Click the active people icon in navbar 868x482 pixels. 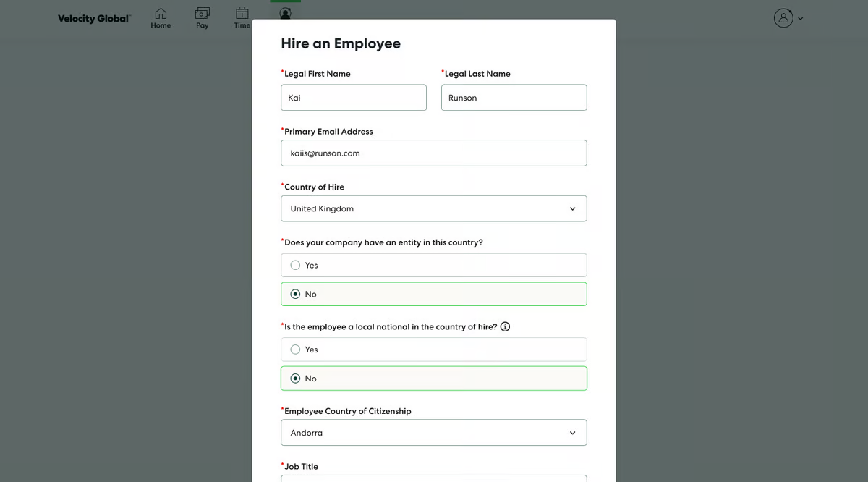coord(286,13)
